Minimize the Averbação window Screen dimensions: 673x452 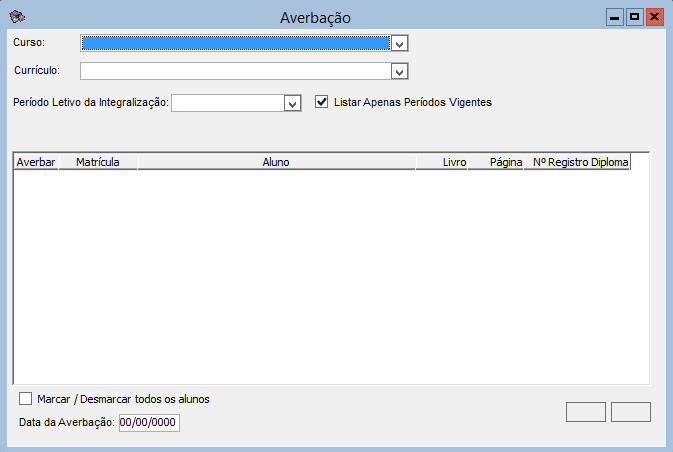tap(614, 17)
